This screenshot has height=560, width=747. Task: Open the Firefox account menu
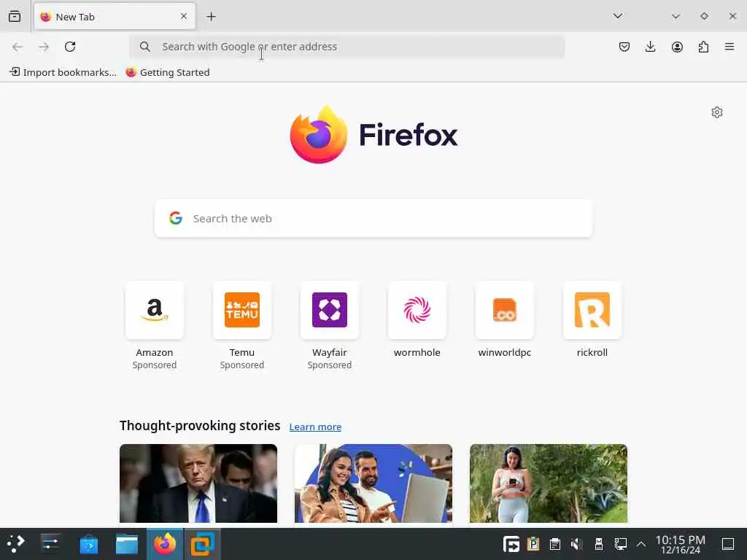pos(677,47)
